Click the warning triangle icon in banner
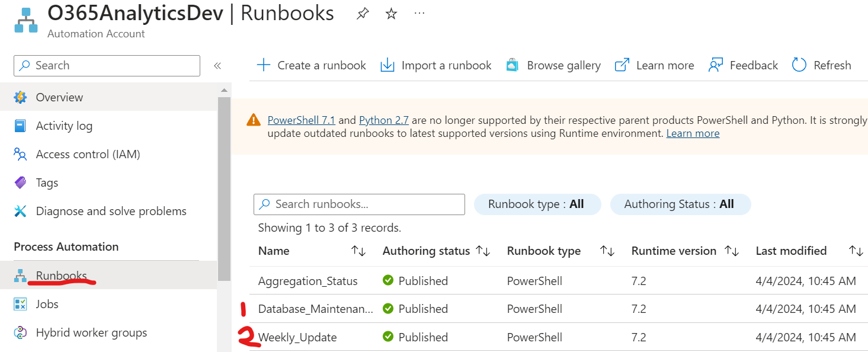 (254, 120)
